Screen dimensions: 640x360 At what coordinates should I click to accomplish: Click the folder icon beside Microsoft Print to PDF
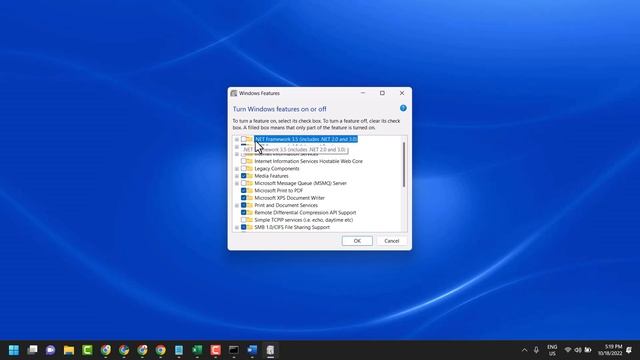pos(250,191)
